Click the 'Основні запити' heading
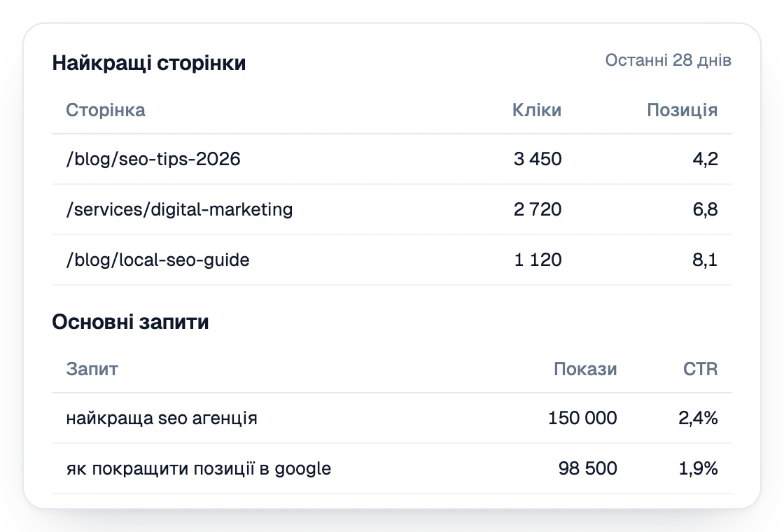Viewport: 784px width, 532px height. coord(130,322)
